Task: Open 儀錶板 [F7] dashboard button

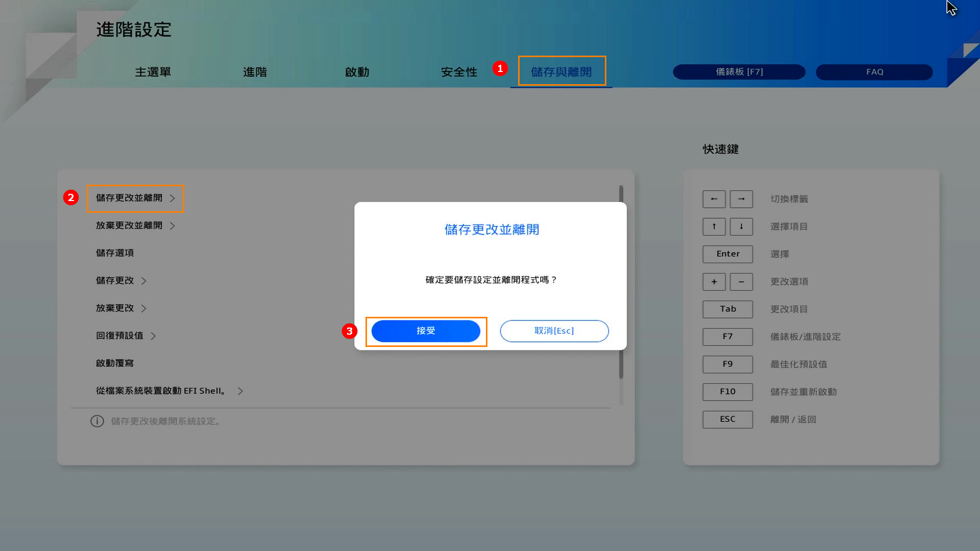Action: [x=739, y=72]
